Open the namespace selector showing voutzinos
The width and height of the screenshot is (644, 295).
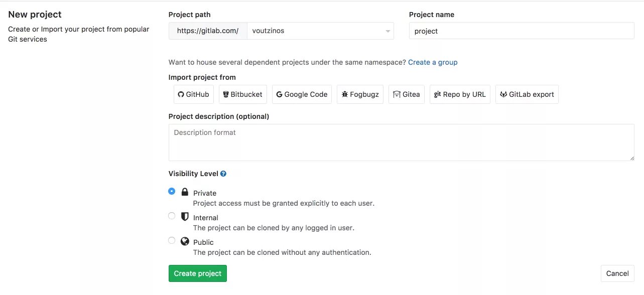320,31
